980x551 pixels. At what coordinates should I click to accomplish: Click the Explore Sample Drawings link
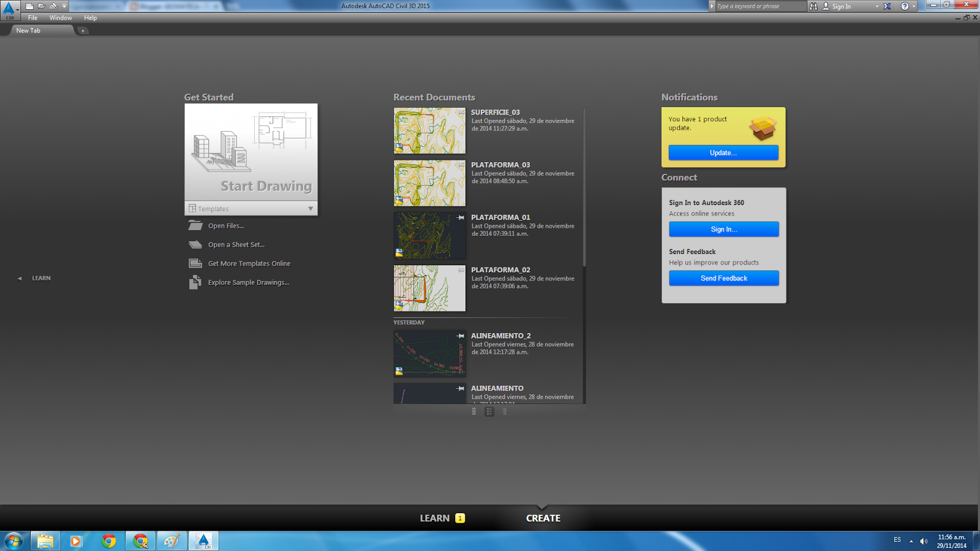click(x=249, y=282)
